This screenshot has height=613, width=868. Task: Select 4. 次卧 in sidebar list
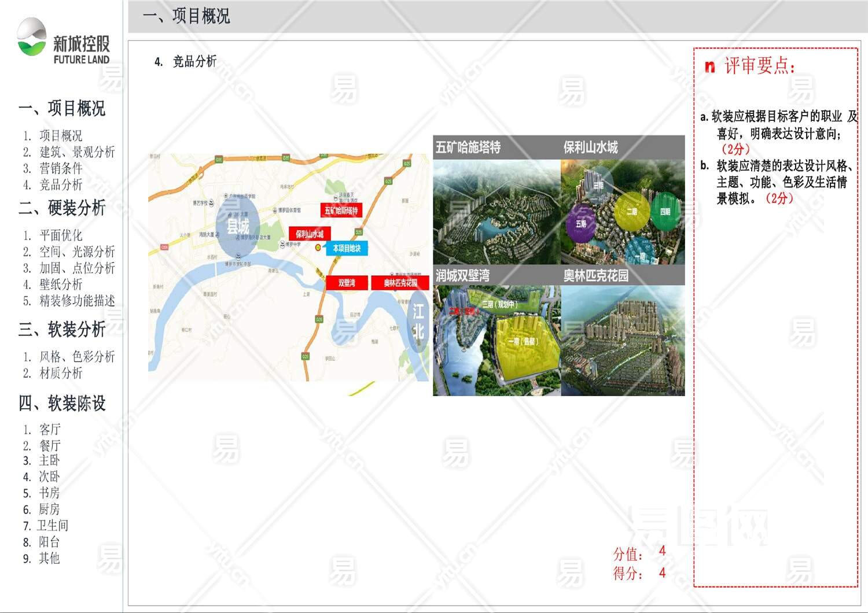click(x=42, y=477)
